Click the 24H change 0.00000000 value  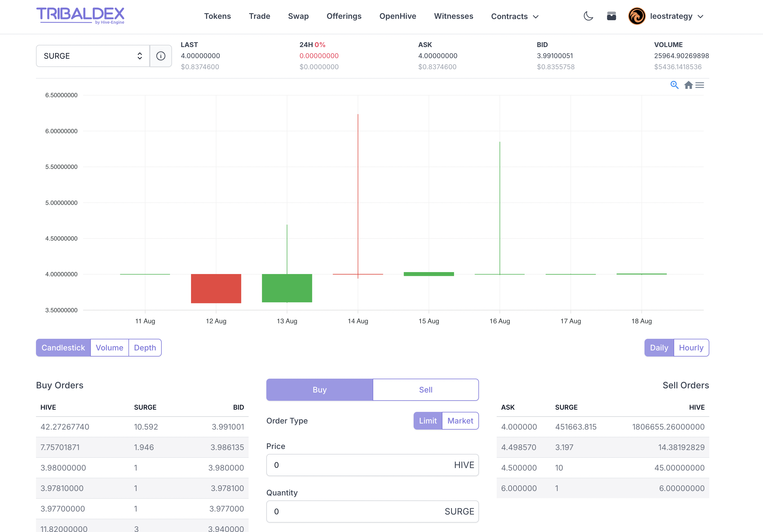tap(319, 56)
